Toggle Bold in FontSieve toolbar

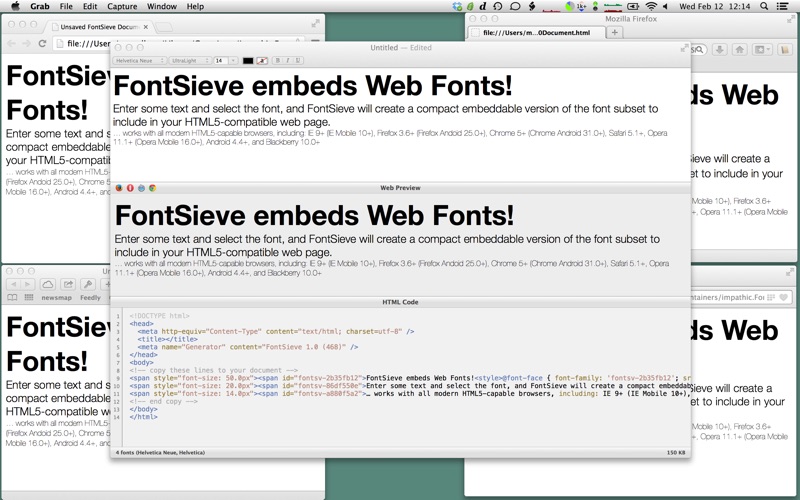click(278, 60)
